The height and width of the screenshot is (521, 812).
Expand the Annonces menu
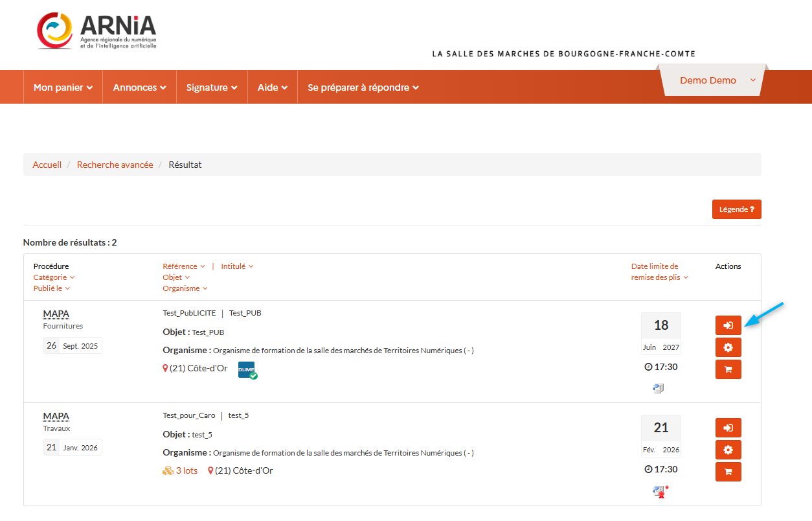pos(139,87)
